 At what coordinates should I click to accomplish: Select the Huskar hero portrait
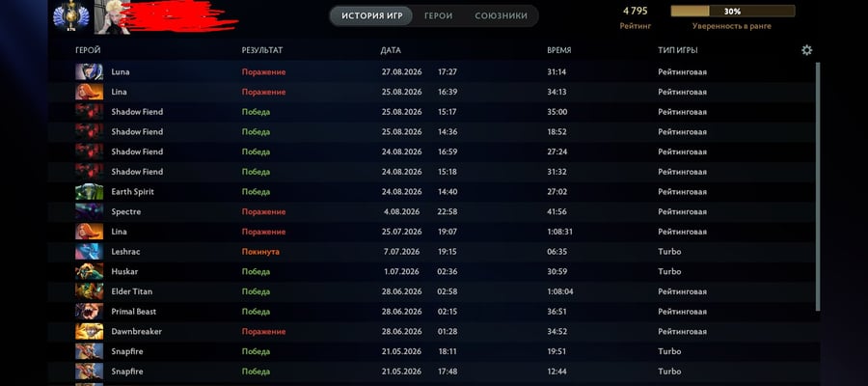(x=89, y=271)
